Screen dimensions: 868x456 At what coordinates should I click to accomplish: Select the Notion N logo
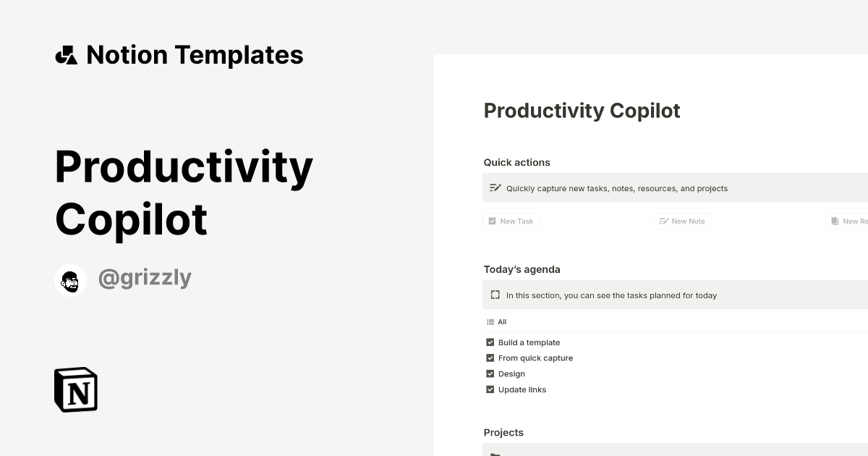(75, 389)
